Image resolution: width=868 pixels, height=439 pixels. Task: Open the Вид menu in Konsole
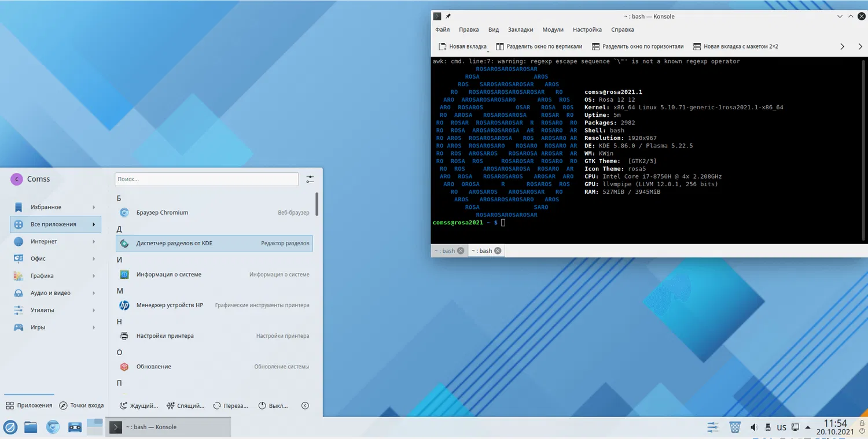point(494,29)
